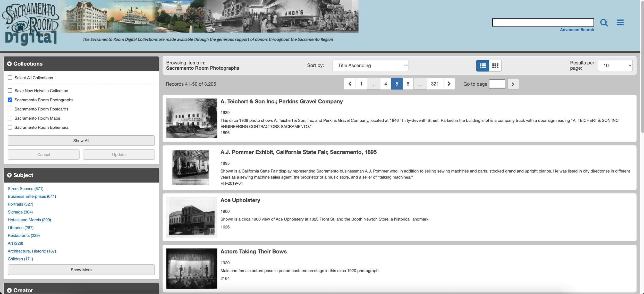Click the Go to page submit arrow
The image size is (644, 294).
coord(513,84)
